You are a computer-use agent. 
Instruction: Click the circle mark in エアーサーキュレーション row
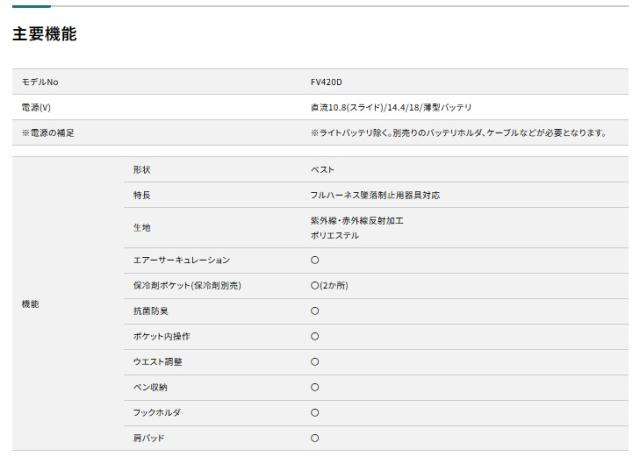pos(315,260)
